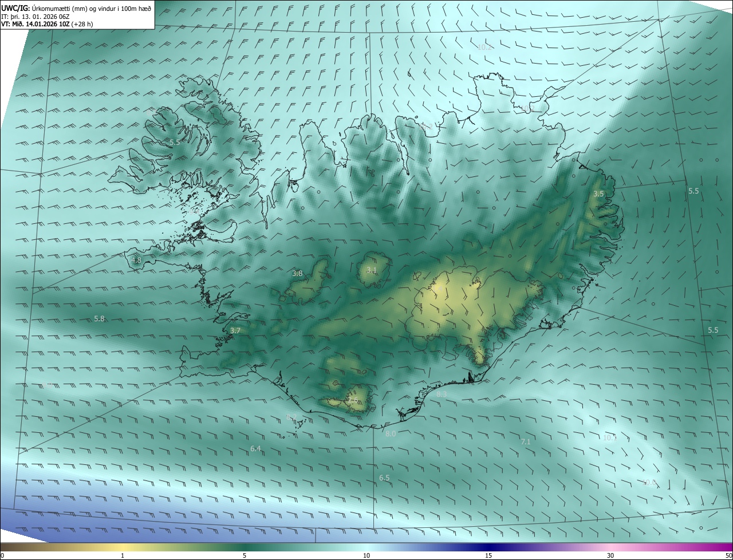Click the 5.8 value over the sea

100,318
